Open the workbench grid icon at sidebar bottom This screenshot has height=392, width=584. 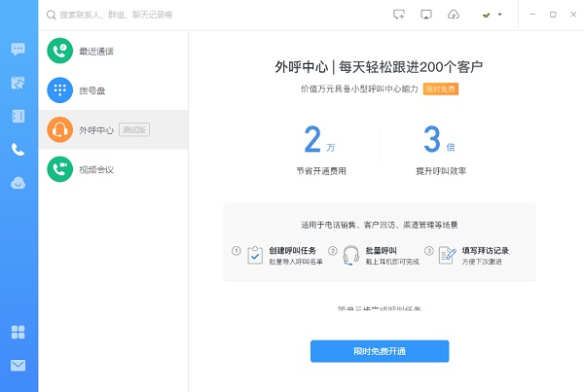(x=18, y=333)
